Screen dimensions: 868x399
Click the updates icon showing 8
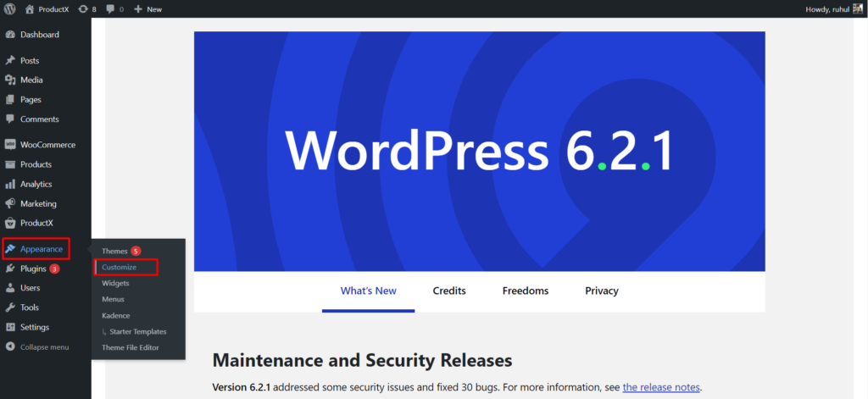click(x=83, y=8)
